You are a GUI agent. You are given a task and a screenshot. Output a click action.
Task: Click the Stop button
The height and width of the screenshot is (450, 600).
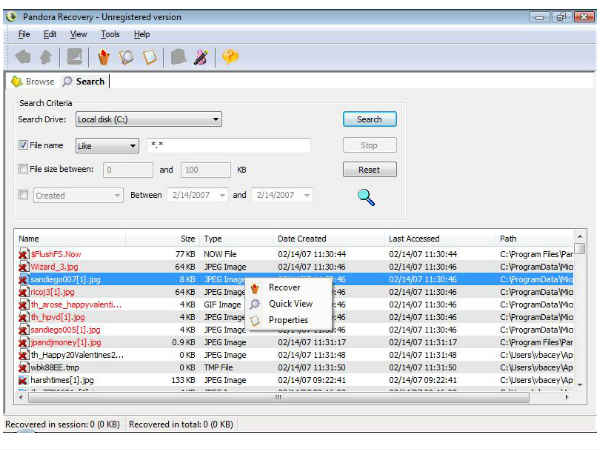point(370,145)
